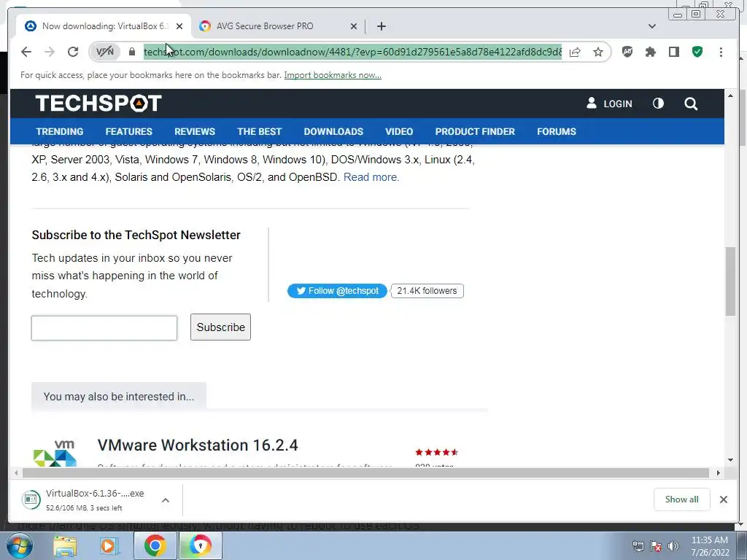The height and width of the screenshot is (560, 747).
Task: Open the VMware Workstation 16.2.4 link
Action: point(198,446)
